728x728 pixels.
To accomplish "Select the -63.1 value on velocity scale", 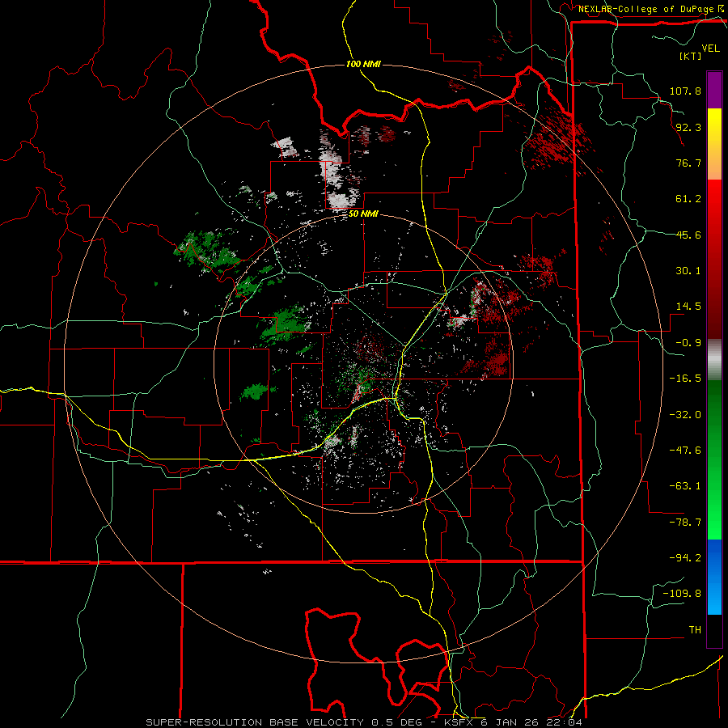I will click(685, 486).
